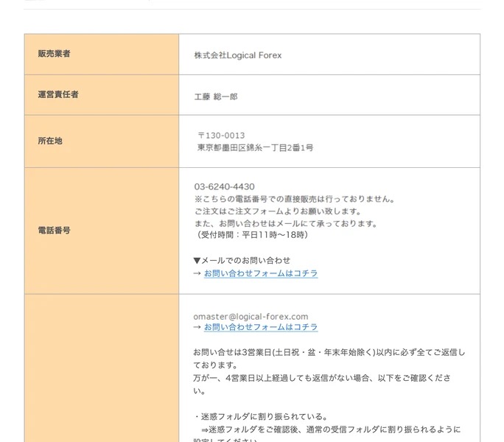Click 販売業者 header cell
The width and height of the screenshot is (504, 442).
coord(102,55)
